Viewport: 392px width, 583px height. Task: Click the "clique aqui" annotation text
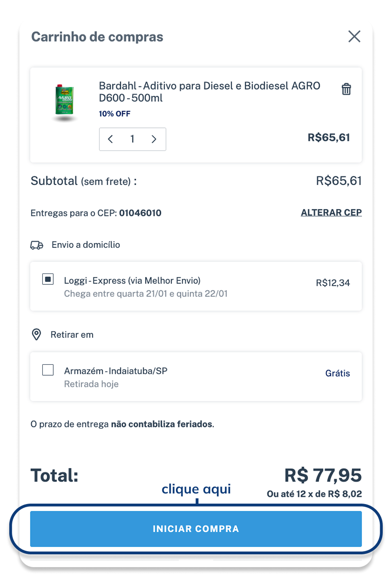(x=196, y=489)
